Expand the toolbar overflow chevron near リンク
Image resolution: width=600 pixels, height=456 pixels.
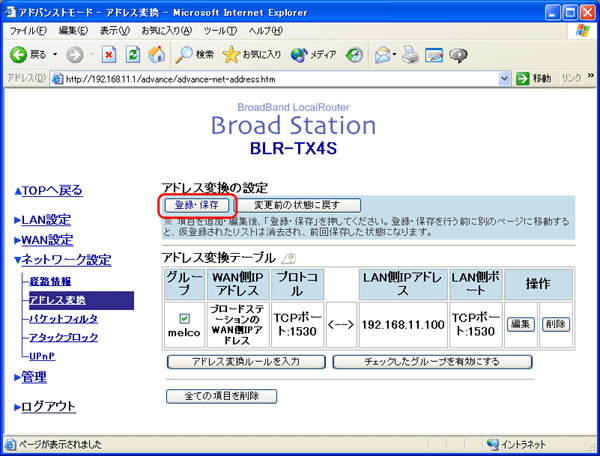tap(590, 76)
